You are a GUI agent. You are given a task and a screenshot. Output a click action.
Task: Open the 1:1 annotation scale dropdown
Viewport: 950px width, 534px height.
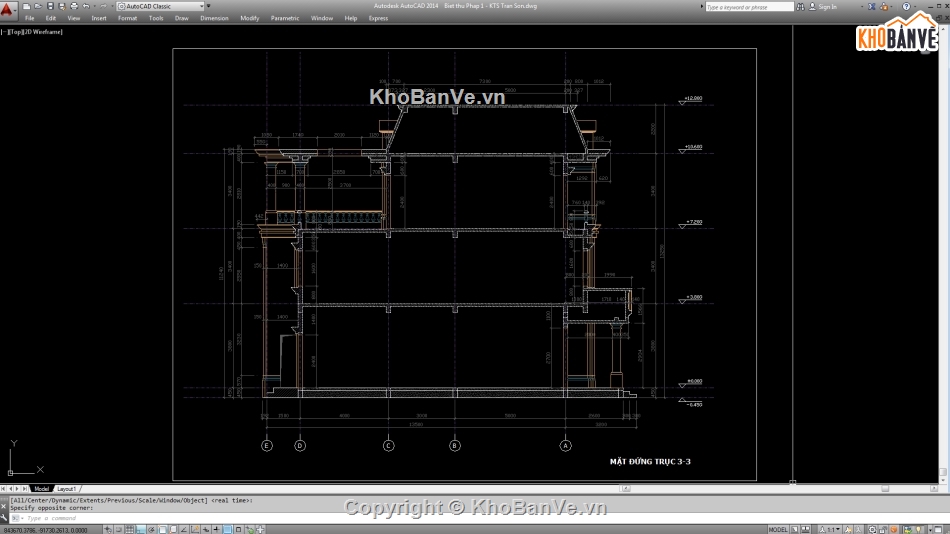pyautogui.click(x=828, y=530)
